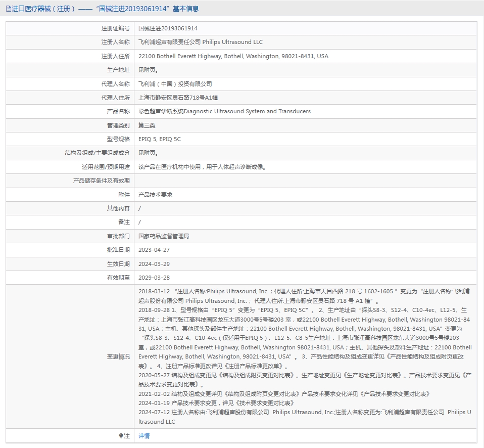The width and height of the screenshot is (484, 448).
Task: Click the model value EPIQ 5, EPIQ 5C
Action: (x=160, y=139)
